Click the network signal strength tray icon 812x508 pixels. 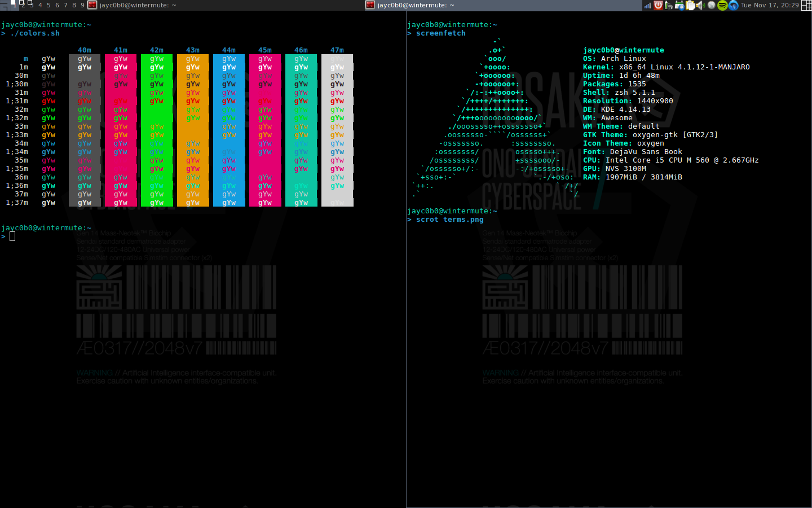tap(647, 6)
